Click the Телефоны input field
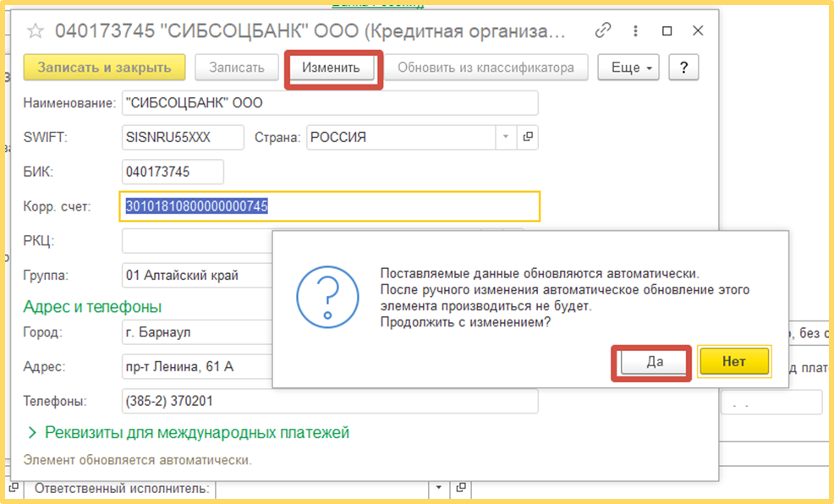Viewport: 834px width, 504px height. 330,402
